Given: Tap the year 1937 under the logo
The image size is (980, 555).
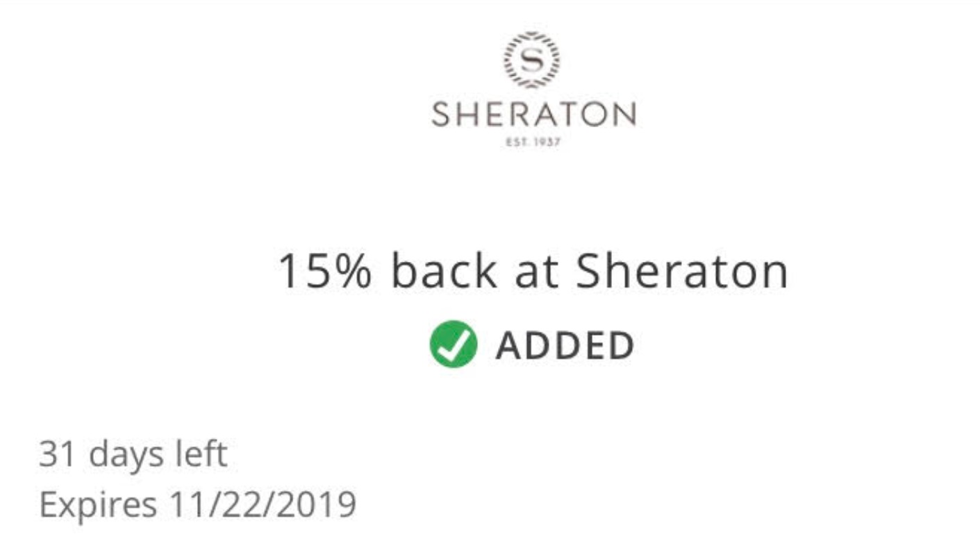Looking at the screenshot, I should coord(547,143).
